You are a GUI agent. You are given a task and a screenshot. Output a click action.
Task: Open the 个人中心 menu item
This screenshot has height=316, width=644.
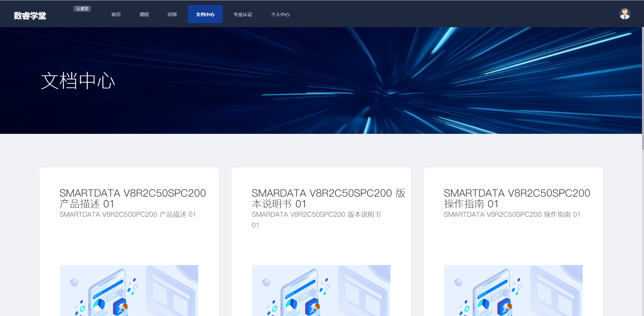(x=280, y=14)
